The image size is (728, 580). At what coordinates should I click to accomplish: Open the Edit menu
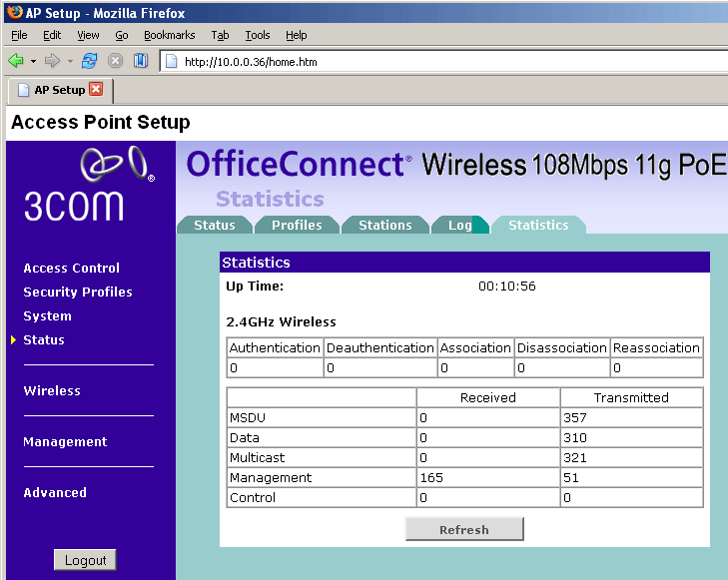(x=52, y=35)
